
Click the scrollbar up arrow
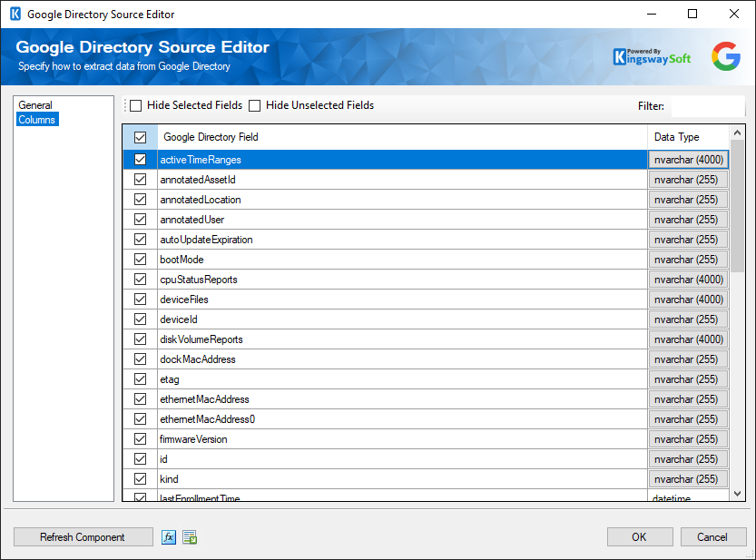tap(737, 133)
